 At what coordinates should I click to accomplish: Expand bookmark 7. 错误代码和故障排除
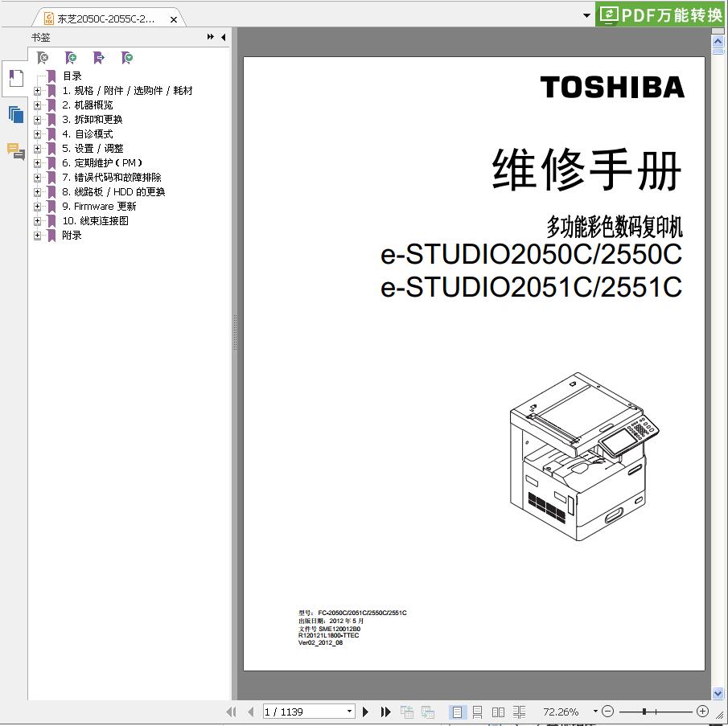pos(37,178)
